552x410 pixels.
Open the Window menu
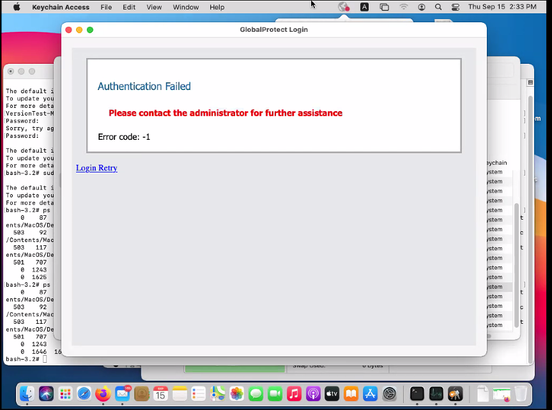[x=186, y=7]
